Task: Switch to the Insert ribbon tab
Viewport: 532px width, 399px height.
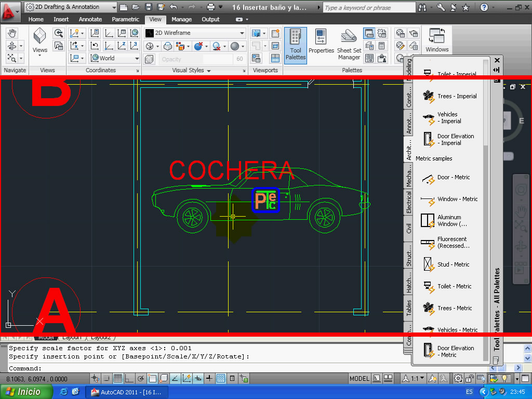Action: pos(61,19)
